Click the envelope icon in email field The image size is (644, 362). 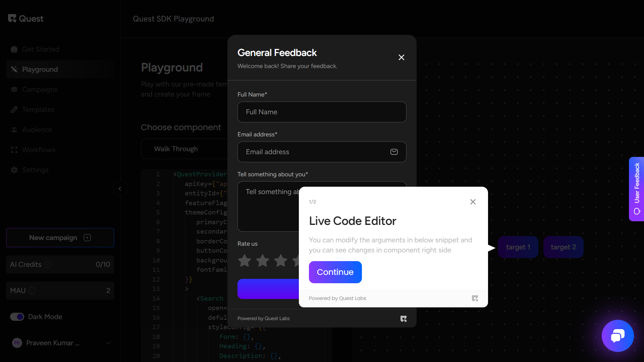(394, 152)
